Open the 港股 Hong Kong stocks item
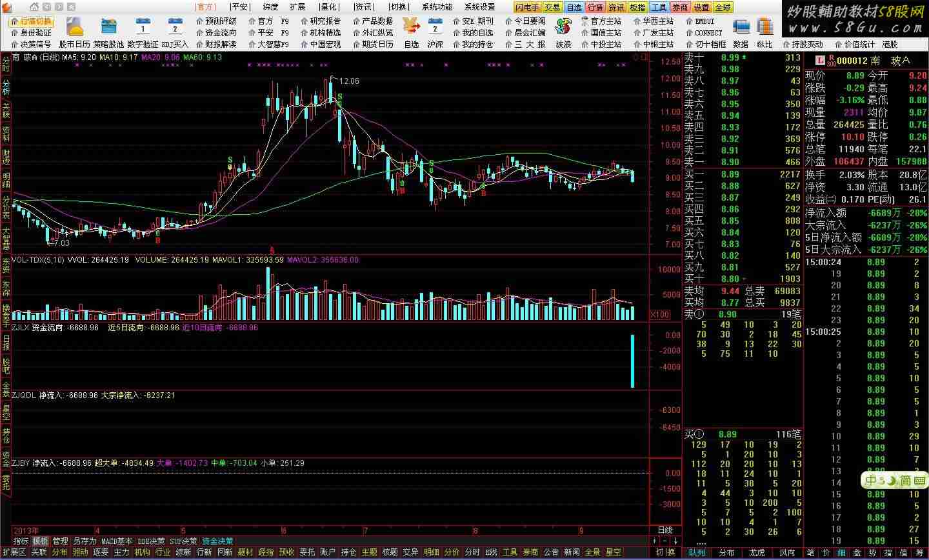The height and width of the screenshot is (560, 929). click(890, 45)
